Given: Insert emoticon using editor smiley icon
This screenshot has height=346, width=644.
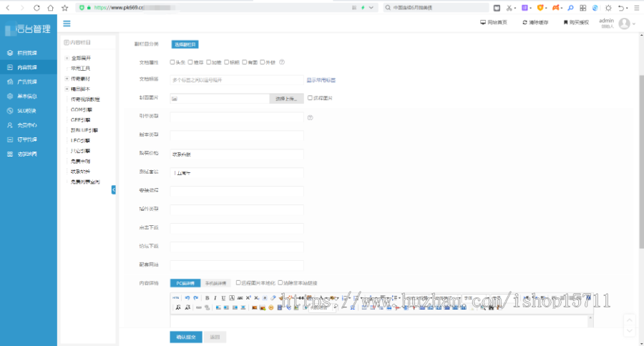Looking at the screenshot, I should point(271,307).
